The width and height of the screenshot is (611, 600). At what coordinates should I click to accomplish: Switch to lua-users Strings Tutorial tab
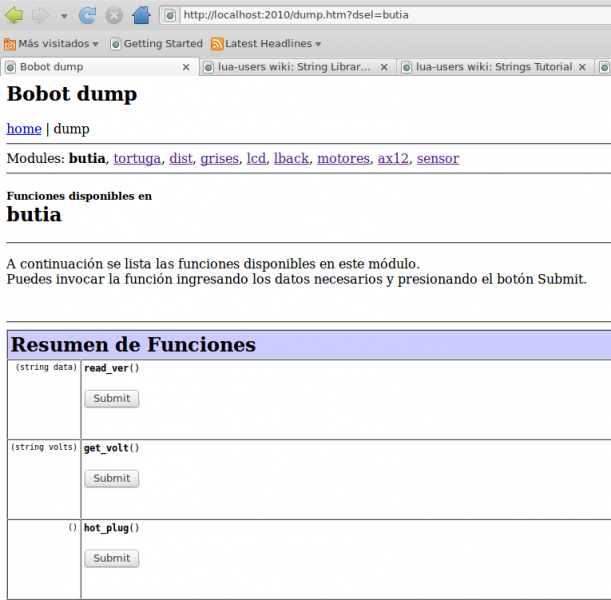click(x=493, y=67)
